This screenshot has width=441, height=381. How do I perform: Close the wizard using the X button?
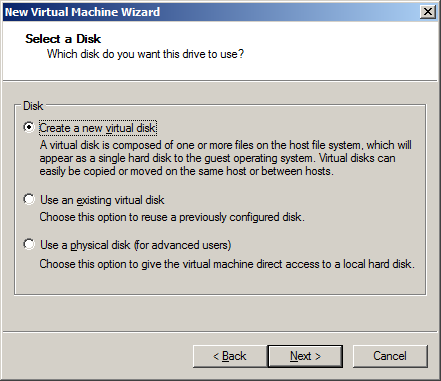coord(428,12)
